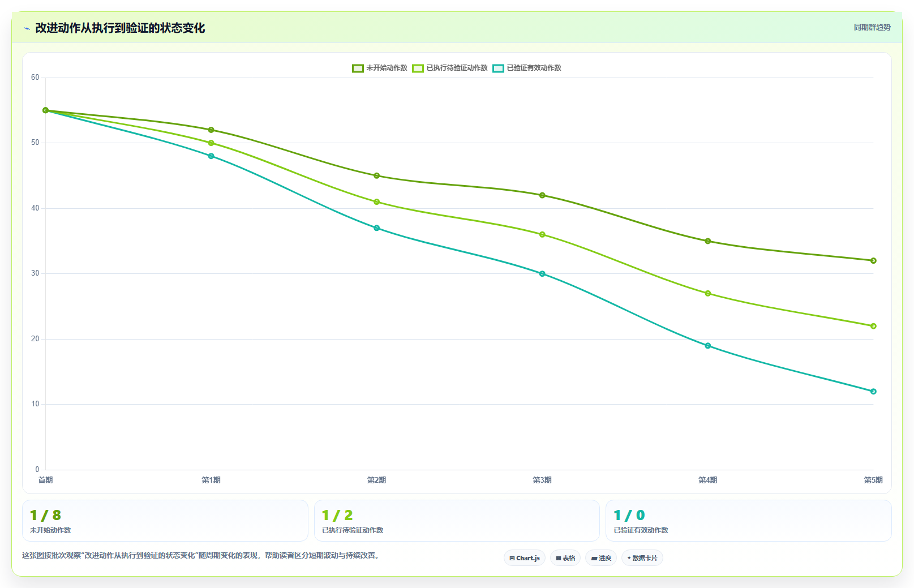The image size is (914, 588).
Task: Toggle the 未开始动作数 legend series
Action: 380,68
